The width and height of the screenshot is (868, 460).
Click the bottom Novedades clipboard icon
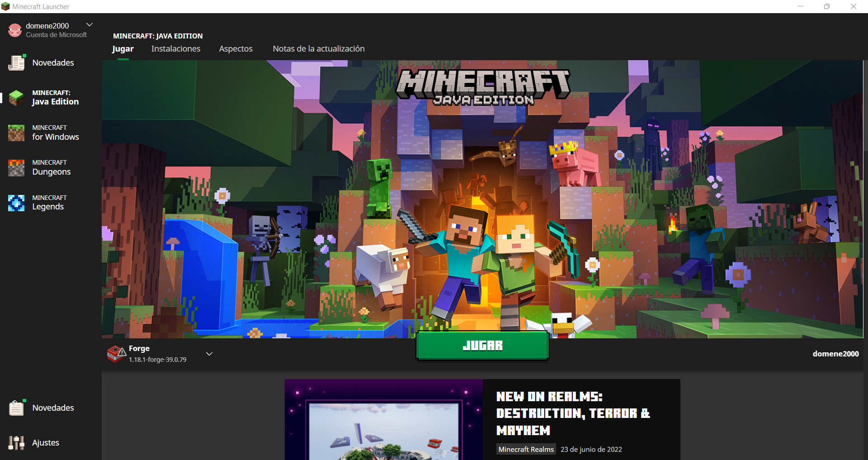[x=17, y=408]
